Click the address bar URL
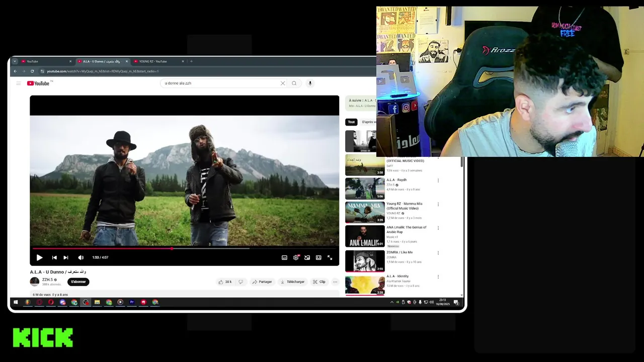 point(103,71)
